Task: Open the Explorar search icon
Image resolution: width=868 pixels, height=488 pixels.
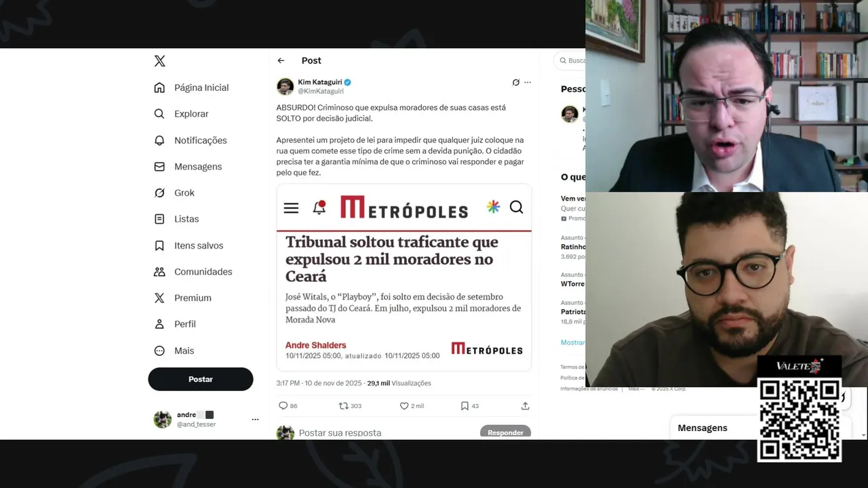Action: pyautogui.click(x=159, y=114)
